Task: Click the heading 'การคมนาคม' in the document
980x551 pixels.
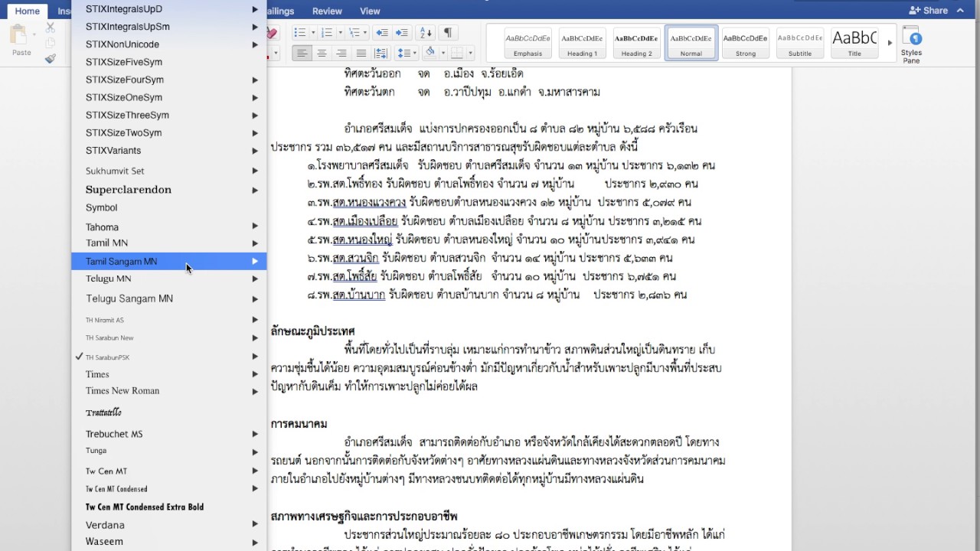Action: coord(299,423)
